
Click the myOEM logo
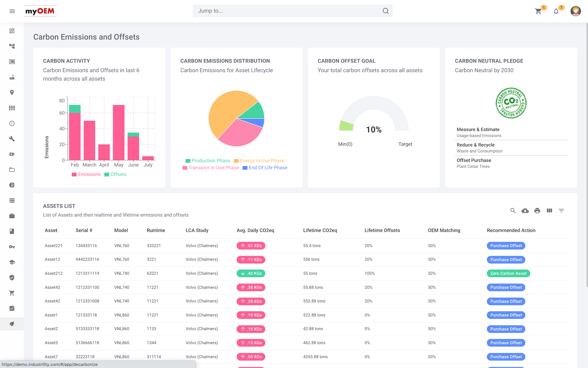[40, 11]
